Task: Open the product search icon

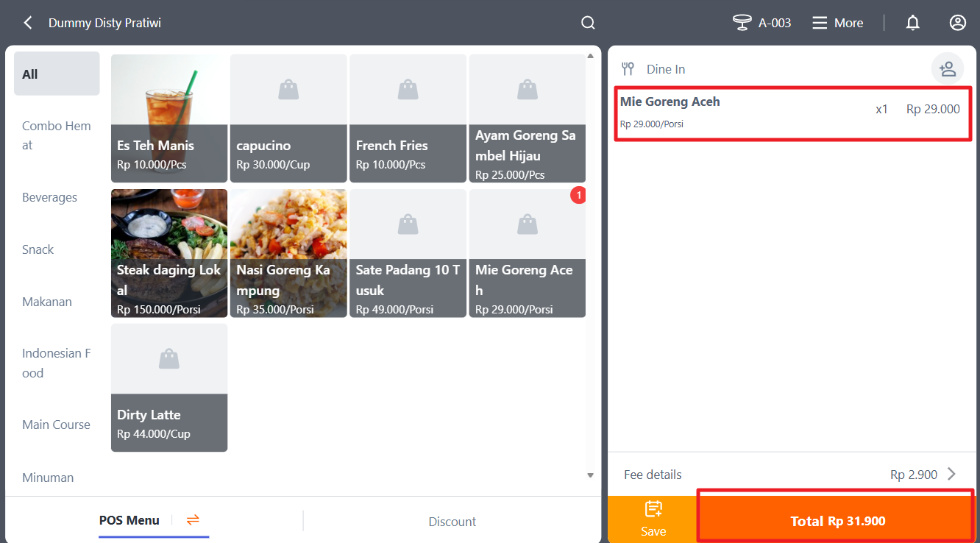Action: click(x=588, y=23)
